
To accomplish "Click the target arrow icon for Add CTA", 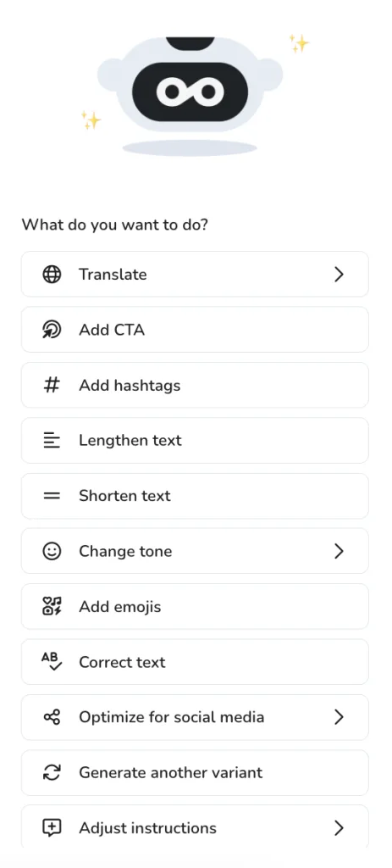I will (52, 330).
